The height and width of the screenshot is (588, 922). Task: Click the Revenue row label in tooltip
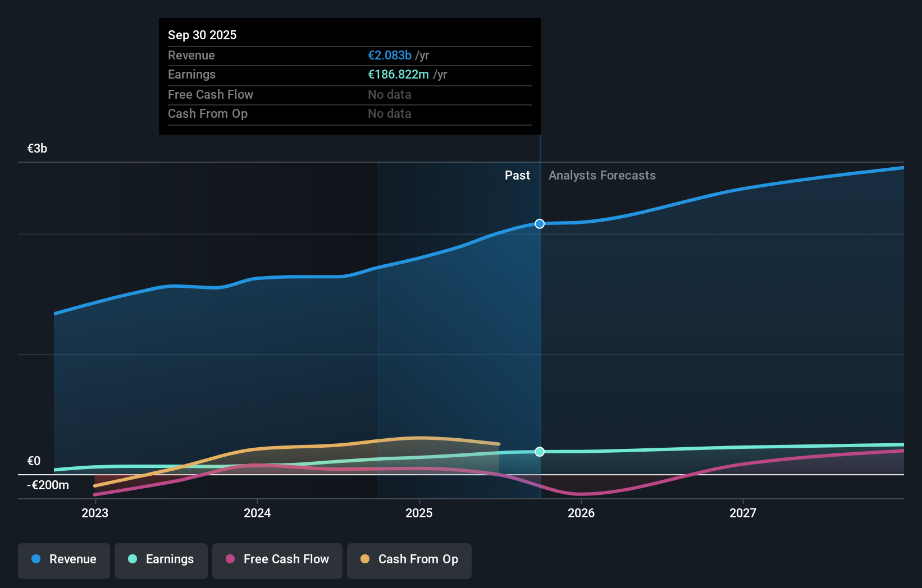pyautogui.click(x=191, y=56)
